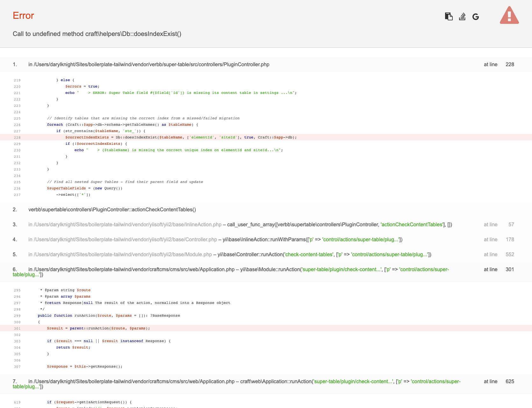Open 'super-table/plugin/check-content...' link in frame 6
This screenshot has height=408, width=532.
[341, 269]
